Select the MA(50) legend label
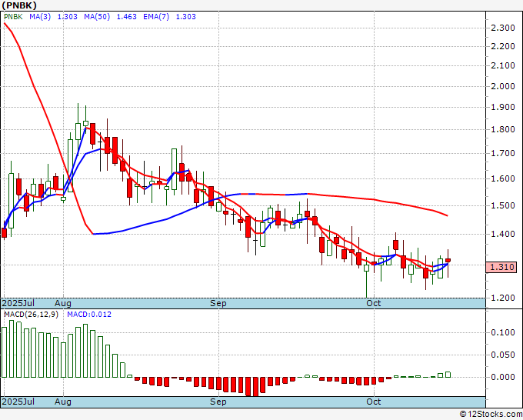Screen dimensions: 523x420 tap(95, 16)
